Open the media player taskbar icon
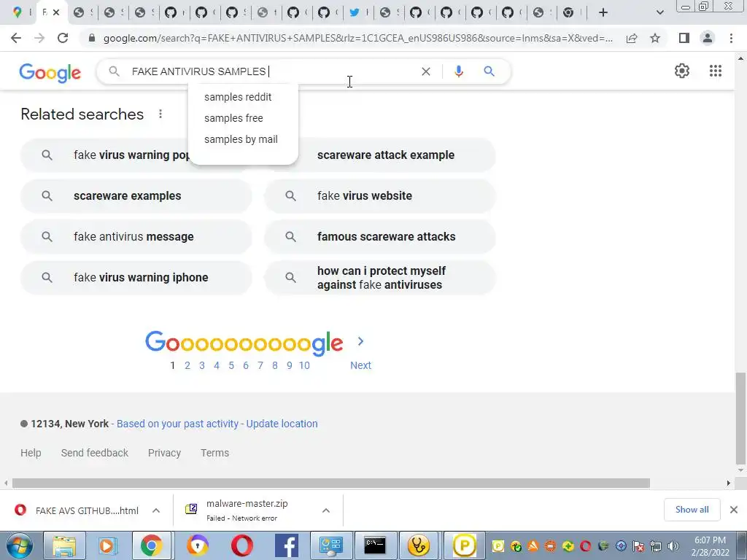747x560 pixels. click(x=108, y=545)
